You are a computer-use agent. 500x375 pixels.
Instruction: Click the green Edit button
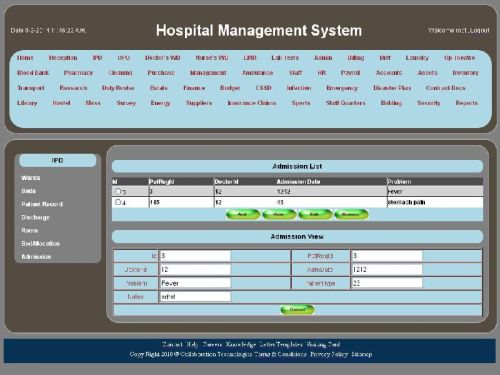[x=315, y=214]
